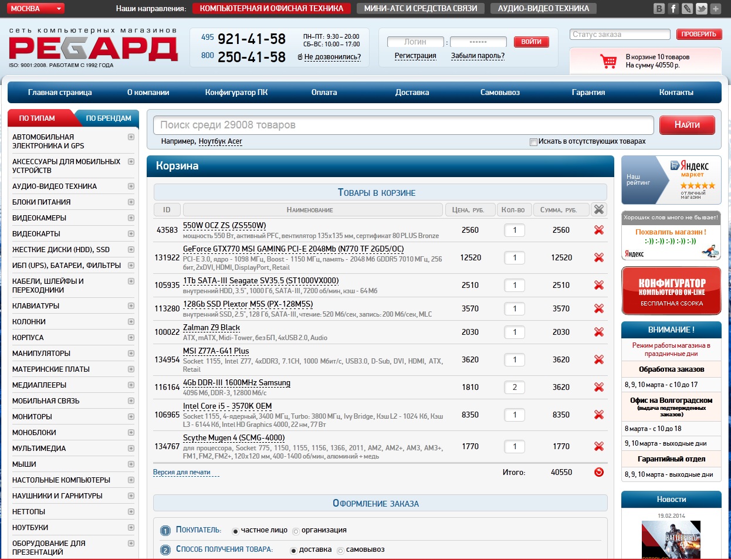Open 'GeForce GTX770 MSI GAMING' product link
This screenshot has height=560, width=731.
[293, 249]
